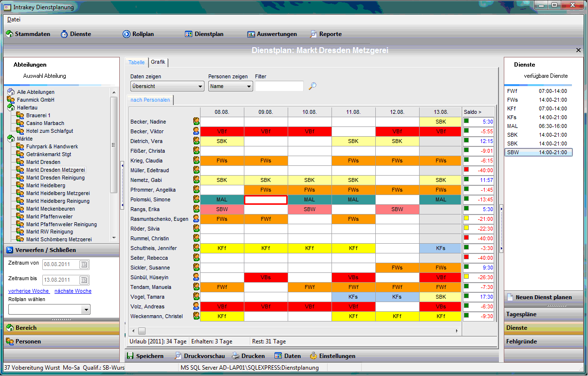Viewport: 588px width, 376px height.
Task: Click person icon for Becker, Viktor
Action: point(196,131)
